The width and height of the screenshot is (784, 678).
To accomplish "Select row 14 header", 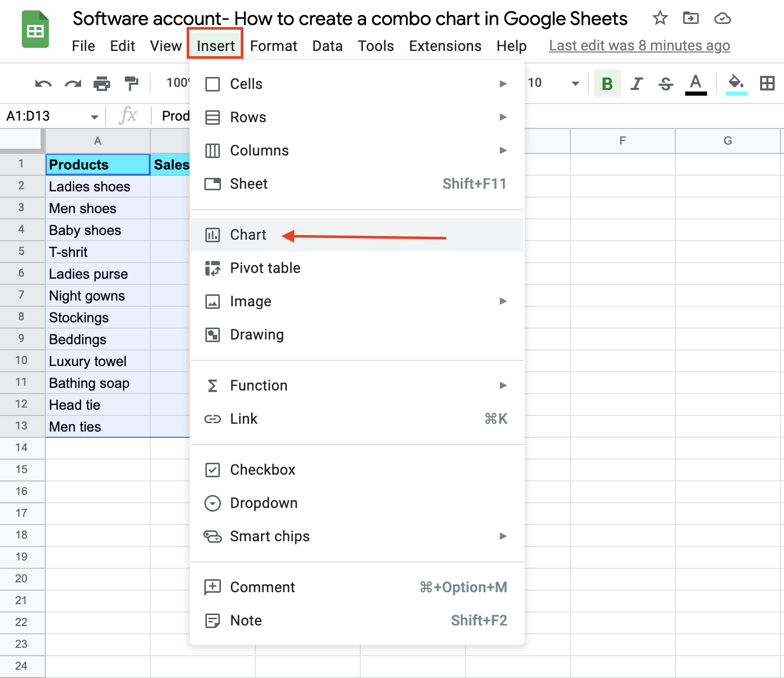I will click(x=22, y=448).
